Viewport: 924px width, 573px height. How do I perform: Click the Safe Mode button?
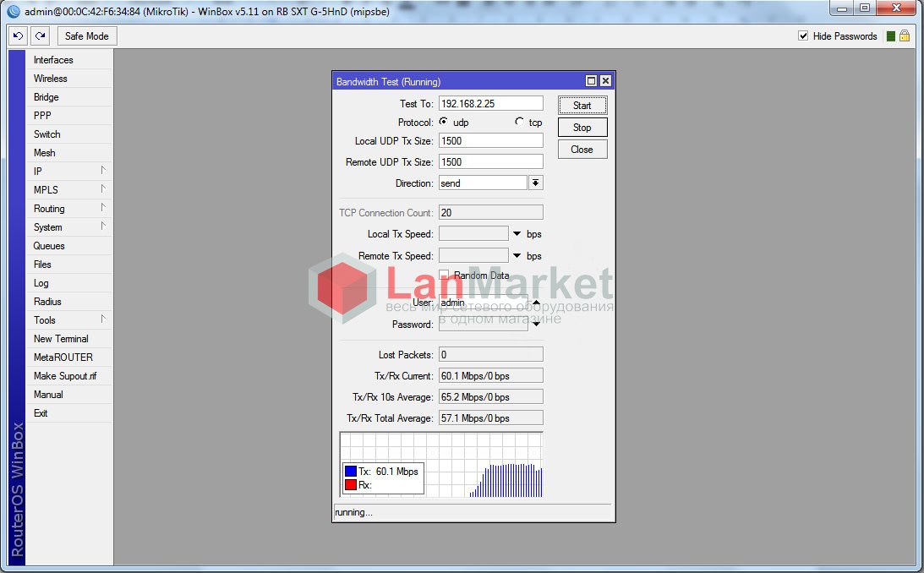pyautogui.click(x=86, y=35)
